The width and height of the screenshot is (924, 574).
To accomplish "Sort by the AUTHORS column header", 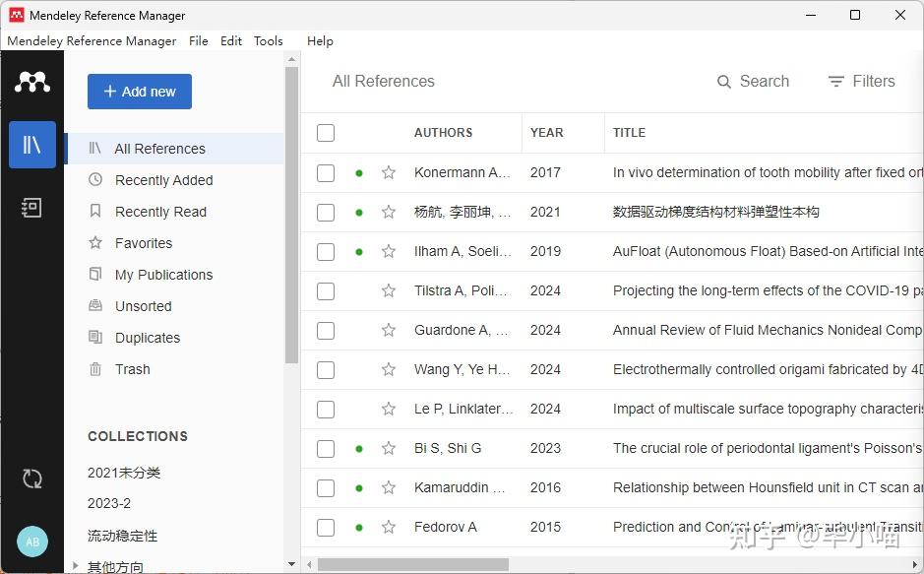I will click(443, 133).
